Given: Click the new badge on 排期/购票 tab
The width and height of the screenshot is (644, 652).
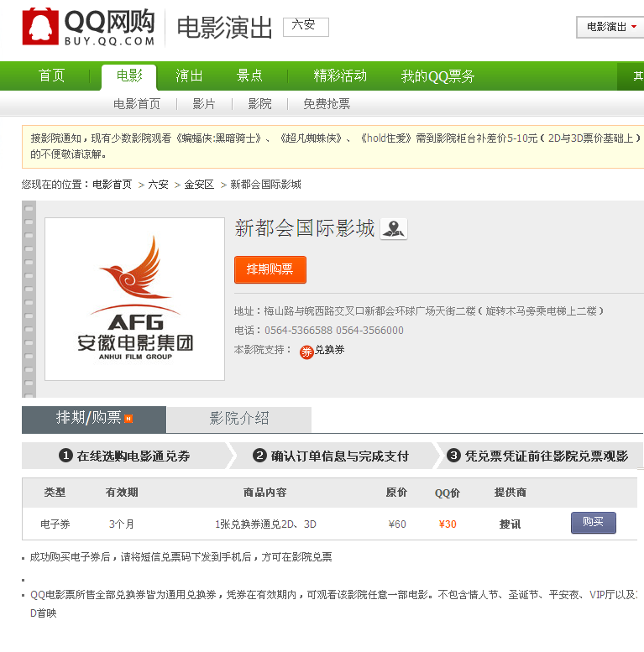Looking at the screenshot, I should [128, 419].
